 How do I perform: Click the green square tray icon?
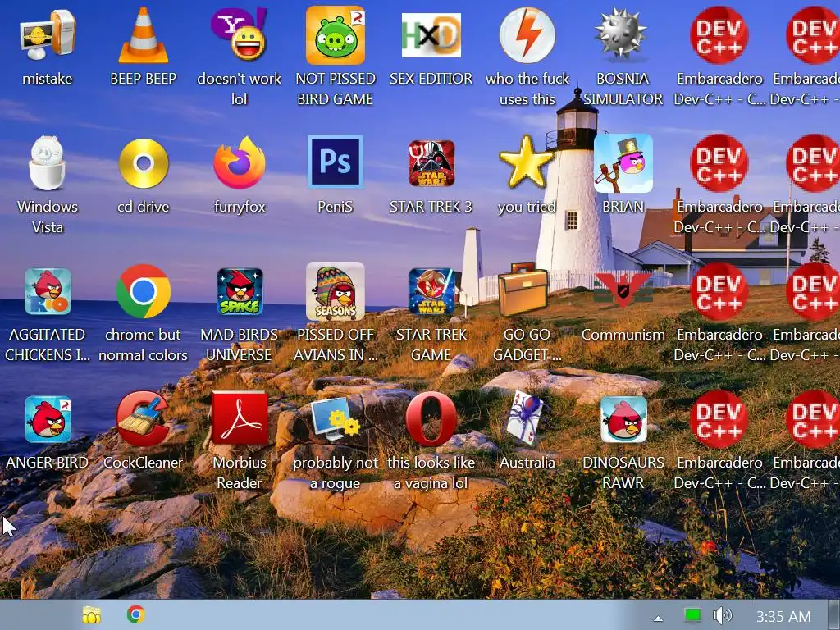click(692, 615)
